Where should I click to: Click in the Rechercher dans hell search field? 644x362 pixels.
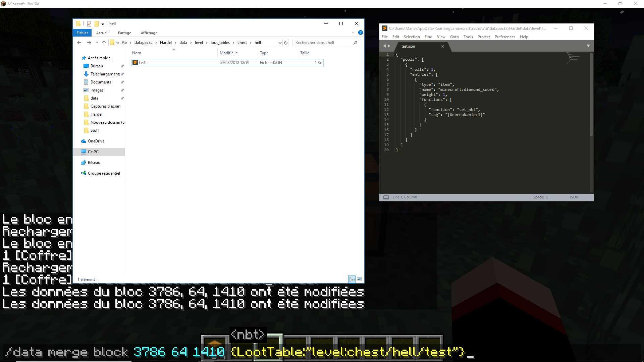coord(322,43)
